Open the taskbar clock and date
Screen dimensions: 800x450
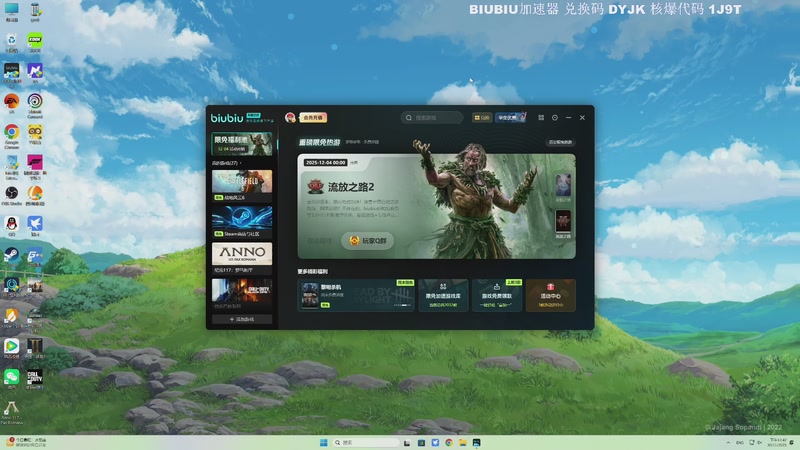coord(778,442)
